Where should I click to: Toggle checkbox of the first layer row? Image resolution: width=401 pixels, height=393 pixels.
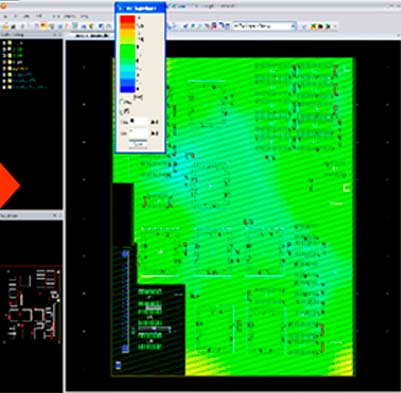(x=4, y=43)
